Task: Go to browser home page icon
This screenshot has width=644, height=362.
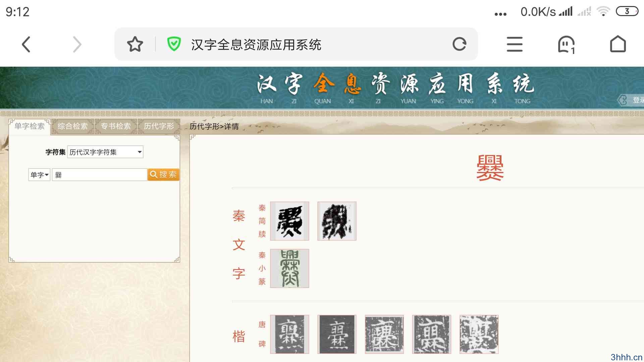Action: 618,44
